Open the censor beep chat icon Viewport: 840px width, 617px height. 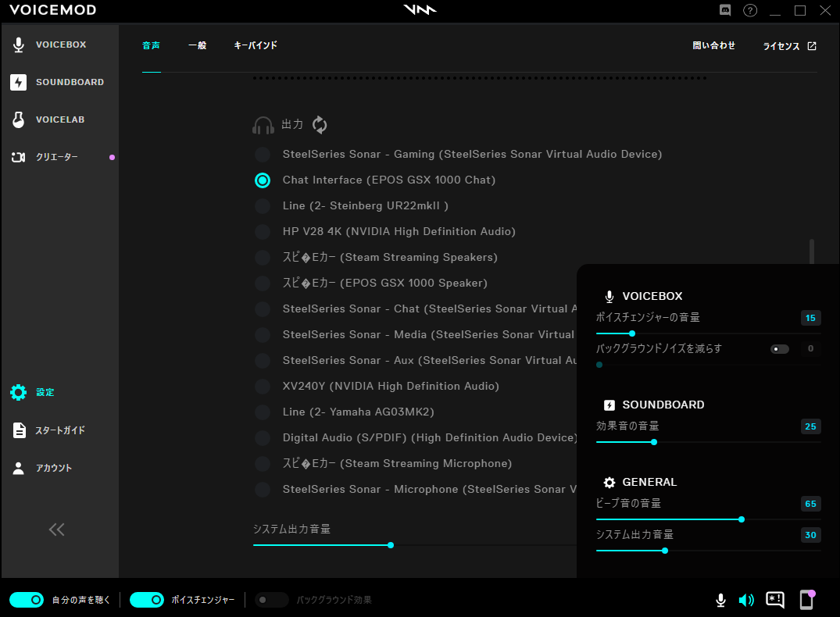tap(775, 600)
